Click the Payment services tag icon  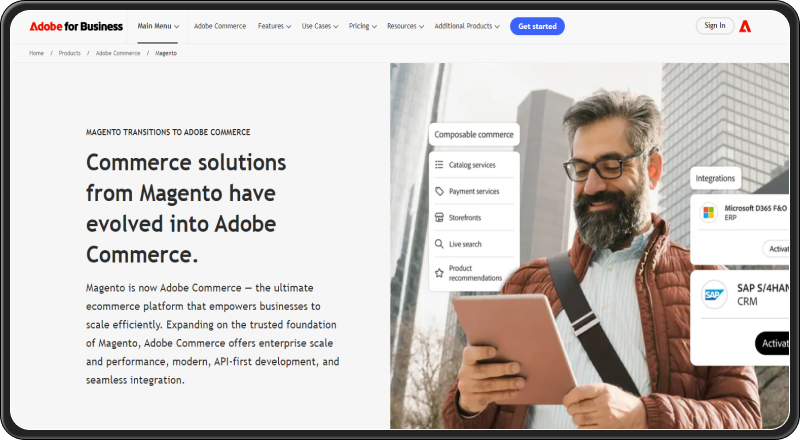point(439,191)
